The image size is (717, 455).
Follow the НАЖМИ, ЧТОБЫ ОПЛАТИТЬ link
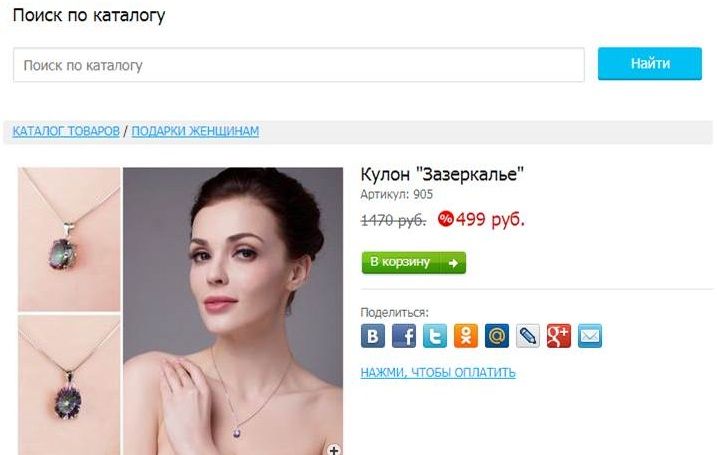pos(438,373)
